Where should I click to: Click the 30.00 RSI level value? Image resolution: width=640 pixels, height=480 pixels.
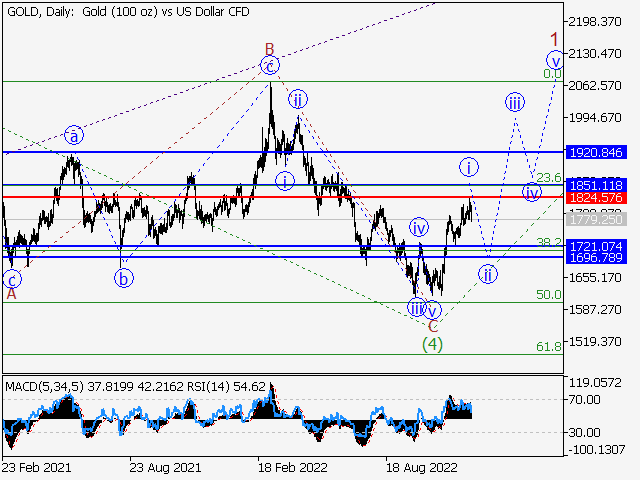tap(584, 433)
